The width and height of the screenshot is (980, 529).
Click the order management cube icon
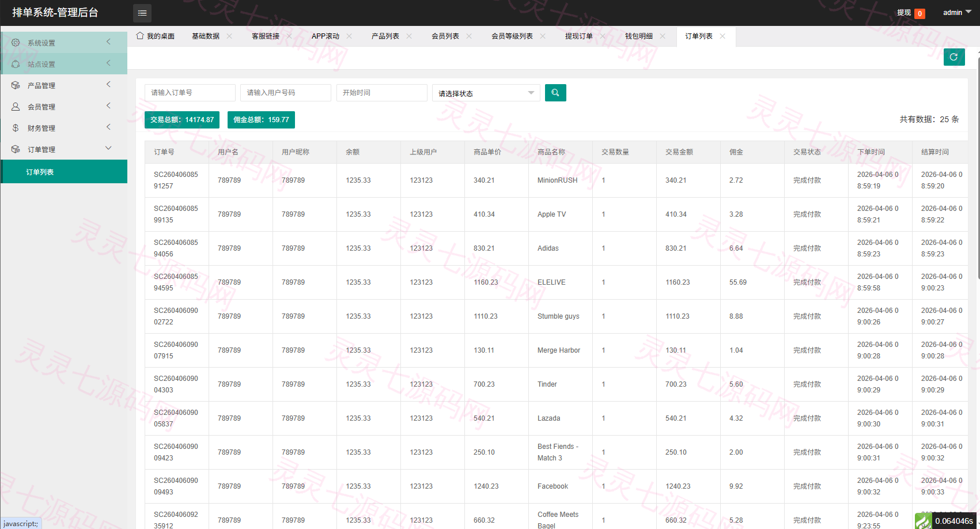point(16,149)
